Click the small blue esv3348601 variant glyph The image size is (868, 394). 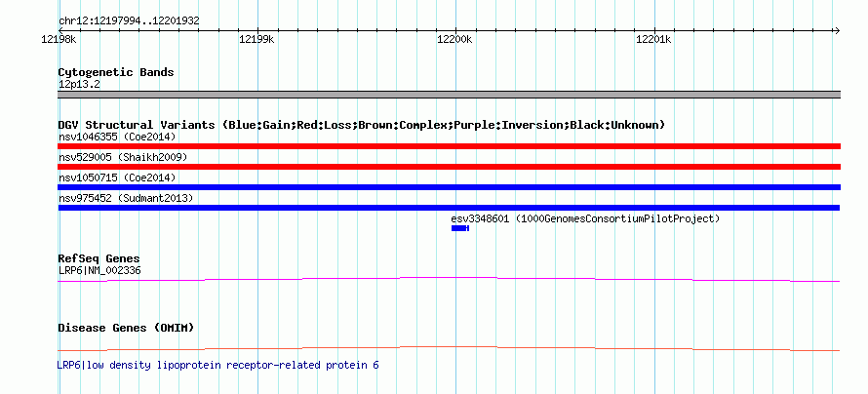pyautogui.click(x=460, y=228)
